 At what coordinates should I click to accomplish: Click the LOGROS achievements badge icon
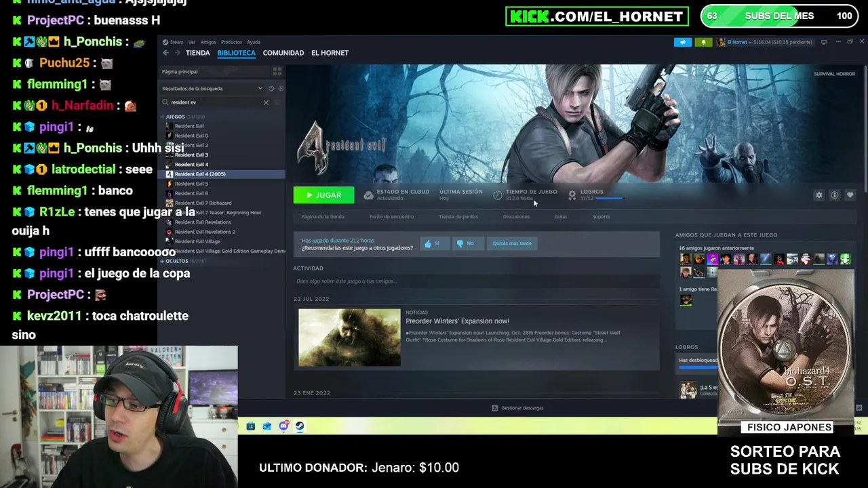click(572, 195)
